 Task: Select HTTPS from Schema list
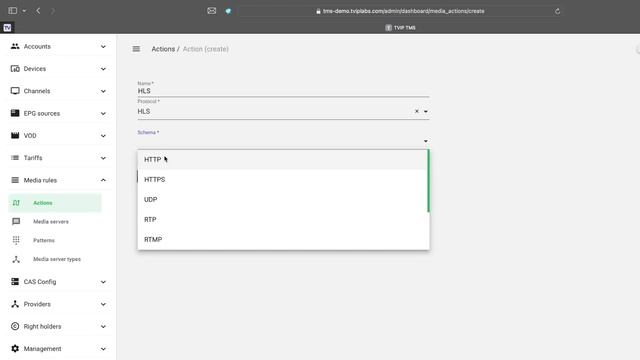[282, 180]
